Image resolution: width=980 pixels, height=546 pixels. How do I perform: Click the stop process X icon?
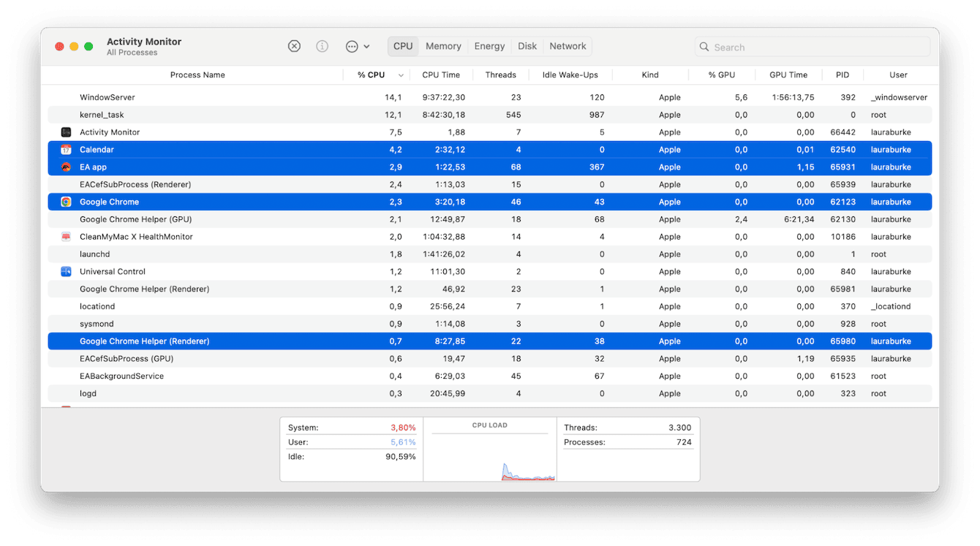coord(294,46)
